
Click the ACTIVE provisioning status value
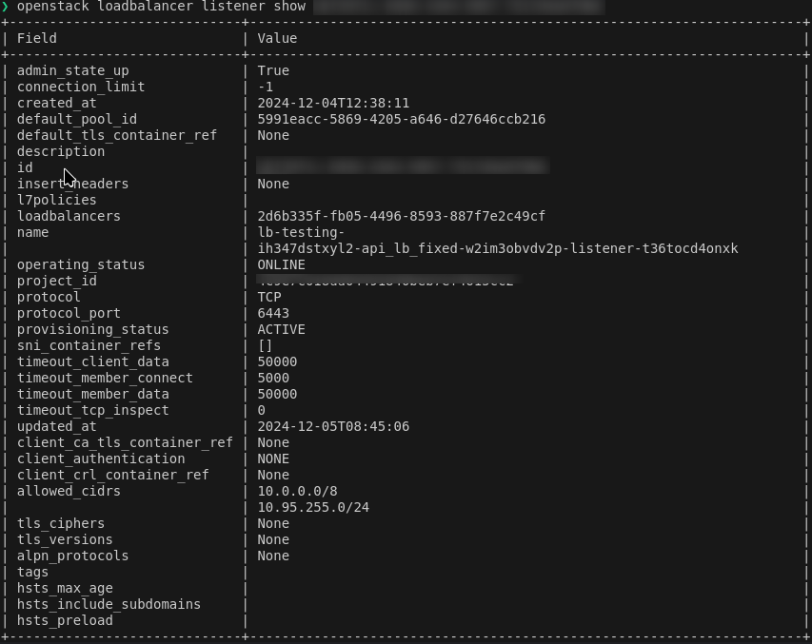(281, 329)
